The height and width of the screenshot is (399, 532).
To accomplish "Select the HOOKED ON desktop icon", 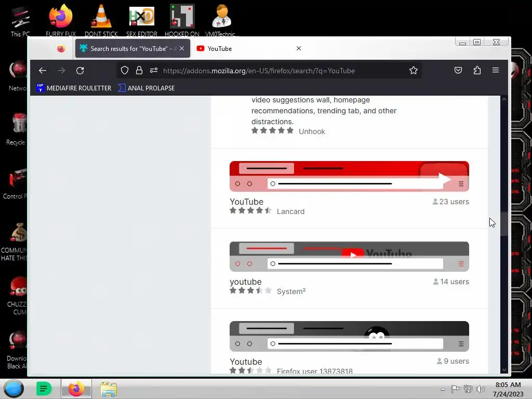I will (182, 20).
